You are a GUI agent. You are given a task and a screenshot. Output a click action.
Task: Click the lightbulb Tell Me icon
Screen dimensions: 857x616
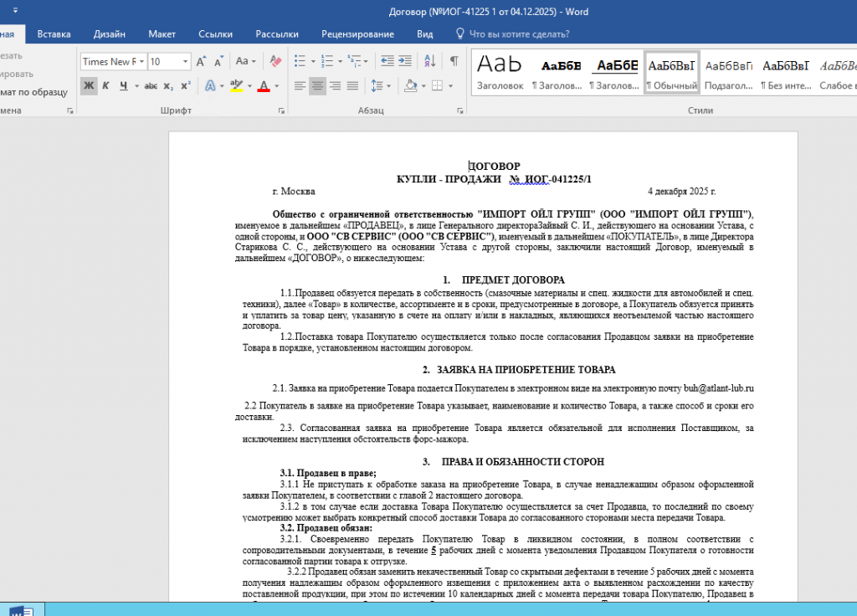pos(460,33)
